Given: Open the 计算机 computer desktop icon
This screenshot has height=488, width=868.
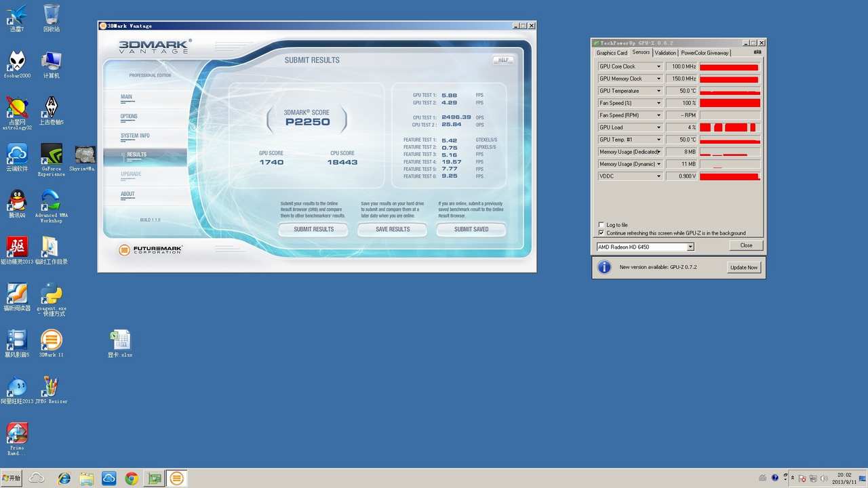Looking at the screenshot, I should pyautogui.click(x=52, y=64).
